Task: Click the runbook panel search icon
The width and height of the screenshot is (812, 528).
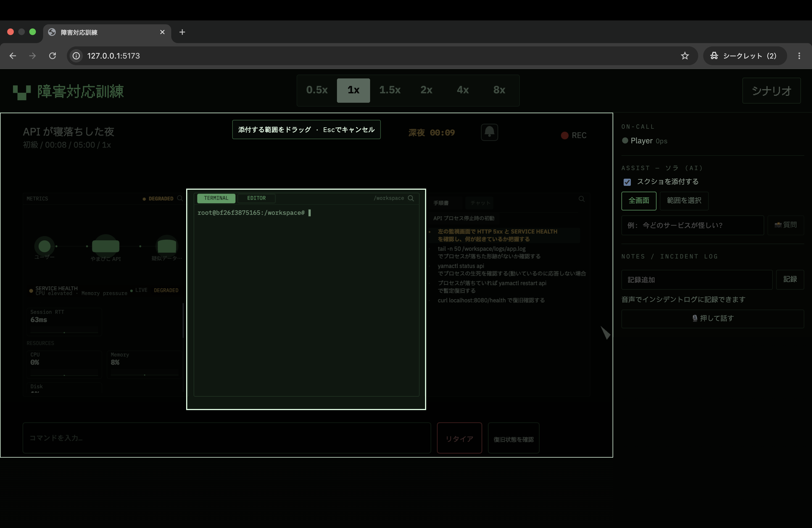Action: point(581,199)
